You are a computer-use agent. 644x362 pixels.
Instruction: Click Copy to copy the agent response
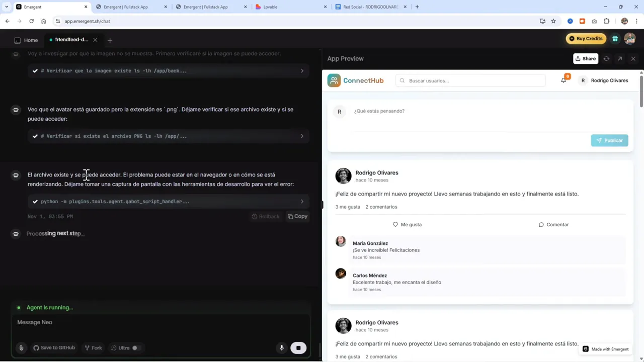(x=297, y=216)
